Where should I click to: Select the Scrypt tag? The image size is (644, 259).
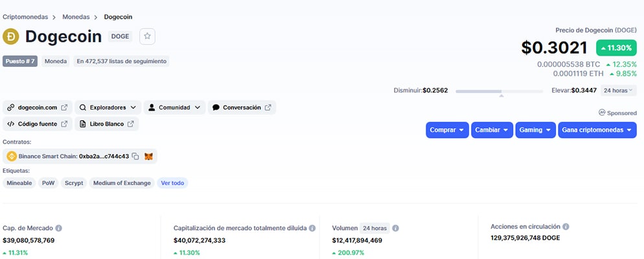click(x=74, y=183)
